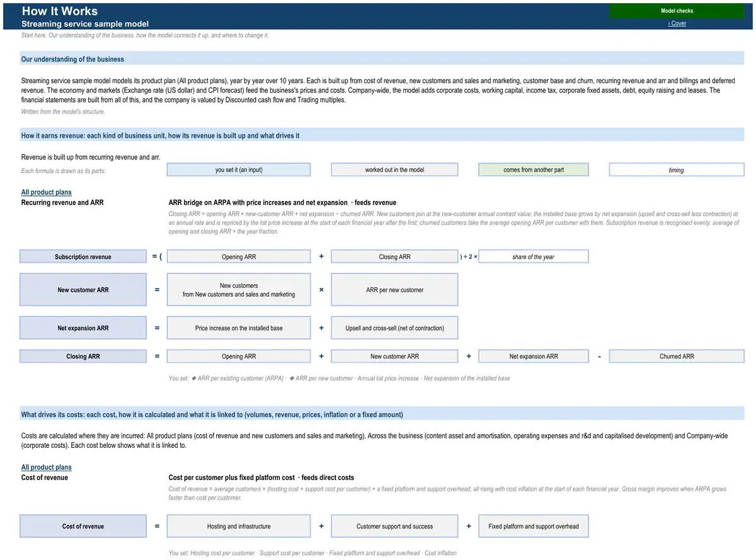Click the Opening ARR box in Closing ARR row
Viewport: 756px width, 560px height.
pos(239,357)
